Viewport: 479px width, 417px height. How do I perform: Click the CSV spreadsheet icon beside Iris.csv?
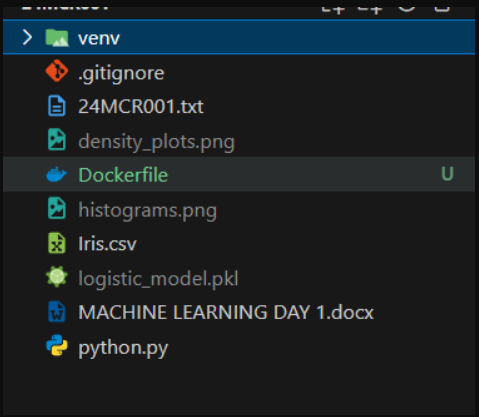pos(57,243)
